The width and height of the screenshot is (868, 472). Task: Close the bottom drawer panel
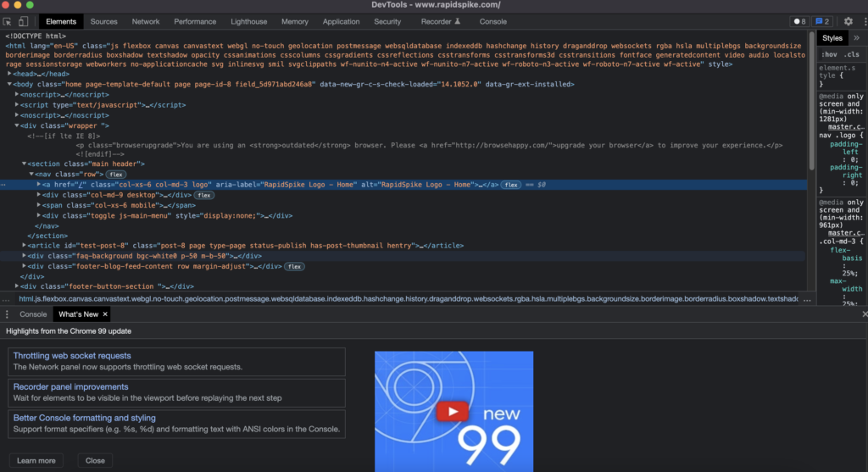tap(864, 314)
